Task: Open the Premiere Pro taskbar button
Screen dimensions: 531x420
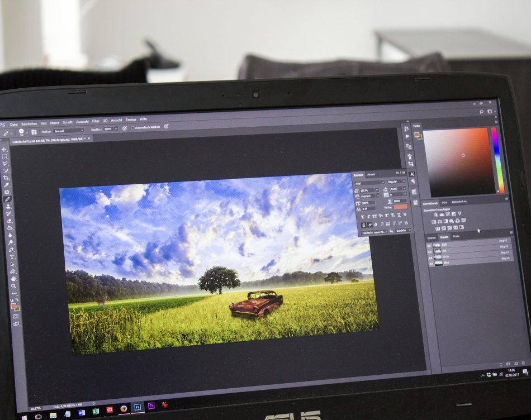Action: tap(151, 406)
